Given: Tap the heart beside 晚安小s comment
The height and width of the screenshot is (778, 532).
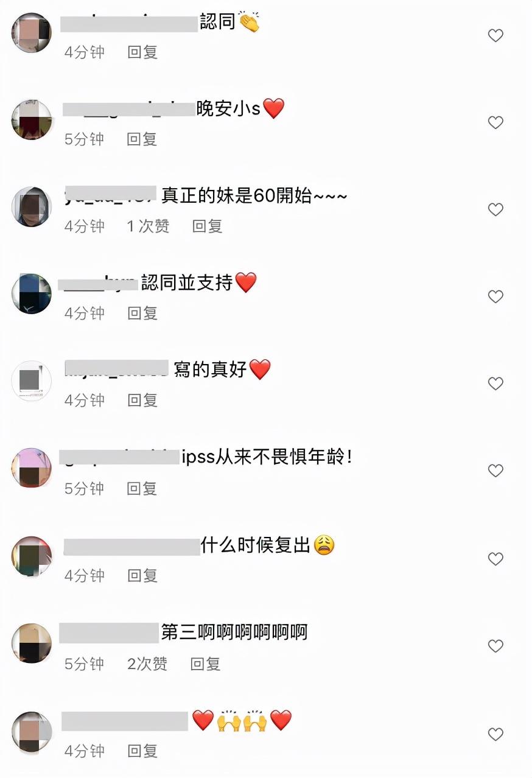Looking at the screenshot, I should (x=495, y=122).
